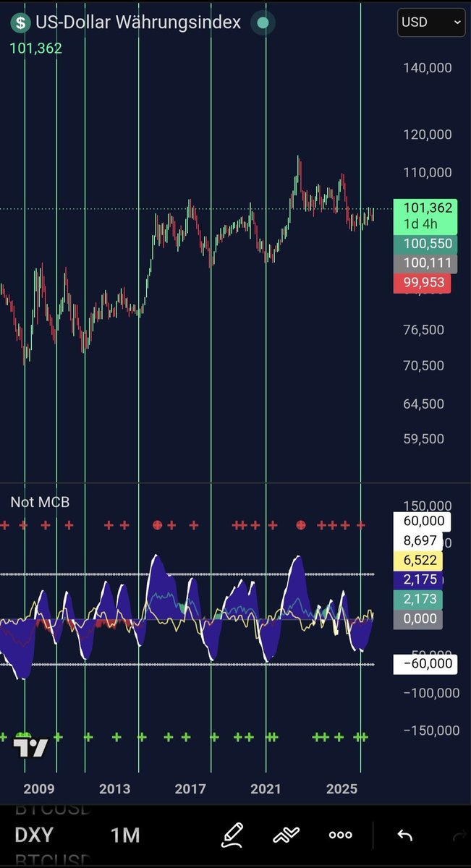Open the USD currency dropdown
Image resolution: width=471 pixels, height=868 pixels.
pyautogui.click(x=432, y=22)
